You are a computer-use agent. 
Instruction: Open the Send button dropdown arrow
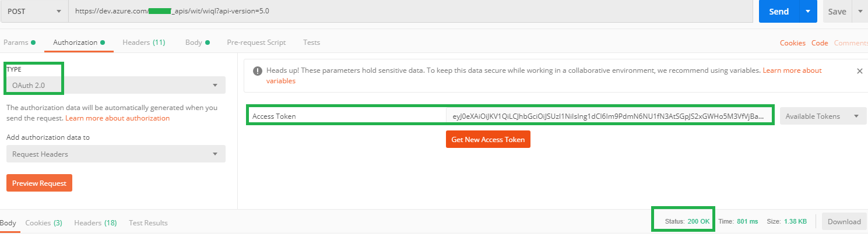(807, 12)
